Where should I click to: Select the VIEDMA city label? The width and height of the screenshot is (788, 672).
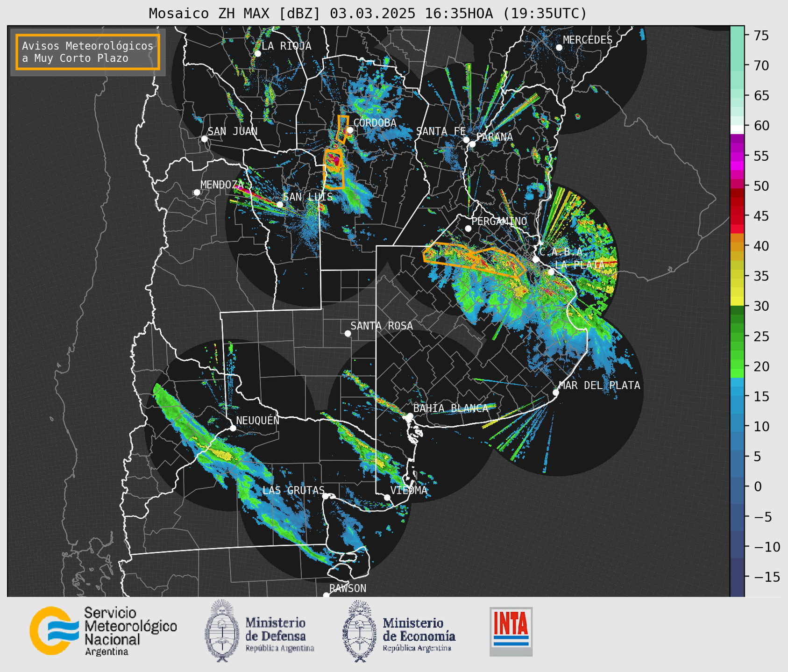tap(409, 491)
